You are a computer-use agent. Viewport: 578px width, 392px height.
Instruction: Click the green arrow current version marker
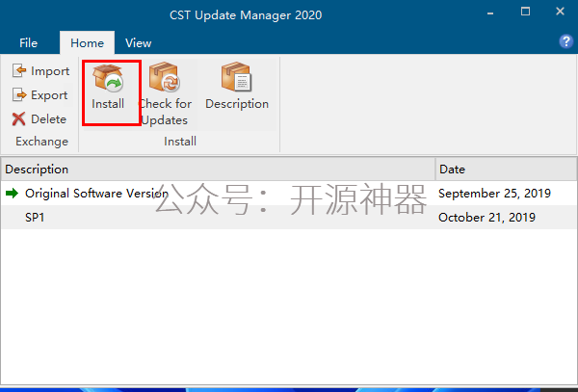tap(13, 193)
